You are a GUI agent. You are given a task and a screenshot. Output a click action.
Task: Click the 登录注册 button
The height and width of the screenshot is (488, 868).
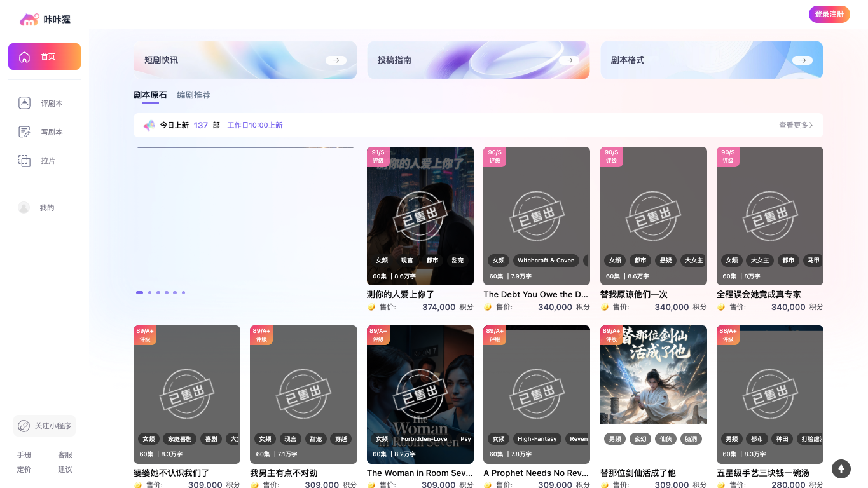(829, 14)
